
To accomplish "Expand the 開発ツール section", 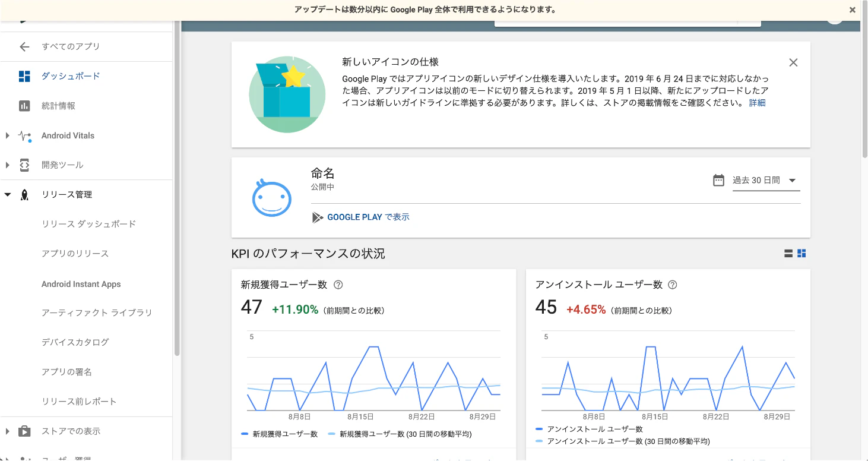I will coord(7,165).
